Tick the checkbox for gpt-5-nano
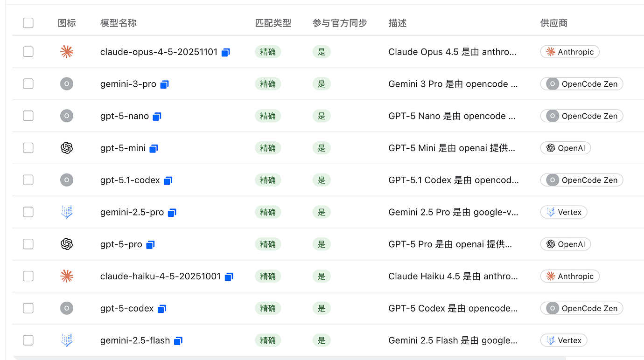 pyautogui.click(x=28, y=116)
